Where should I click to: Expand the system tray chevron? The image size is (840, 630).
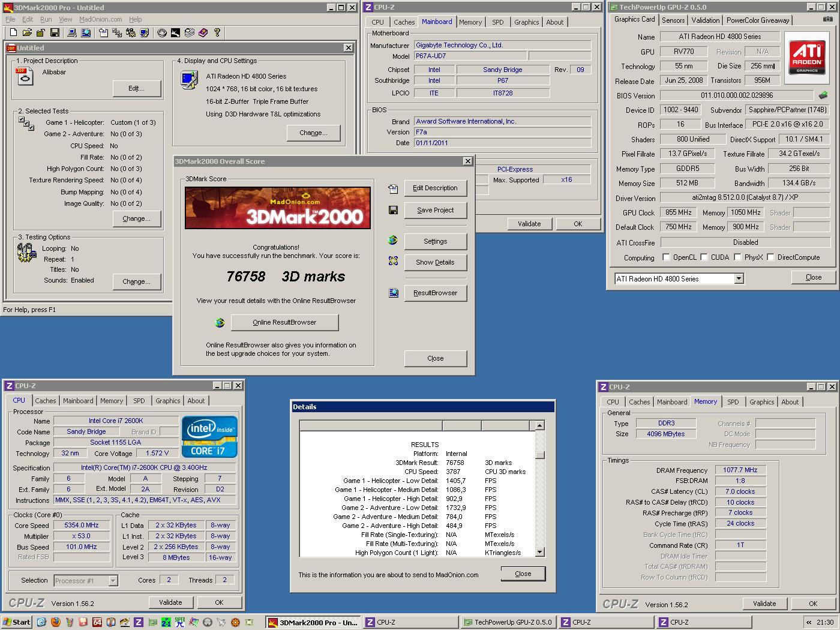pyautogui.click(x=808, y=622)
